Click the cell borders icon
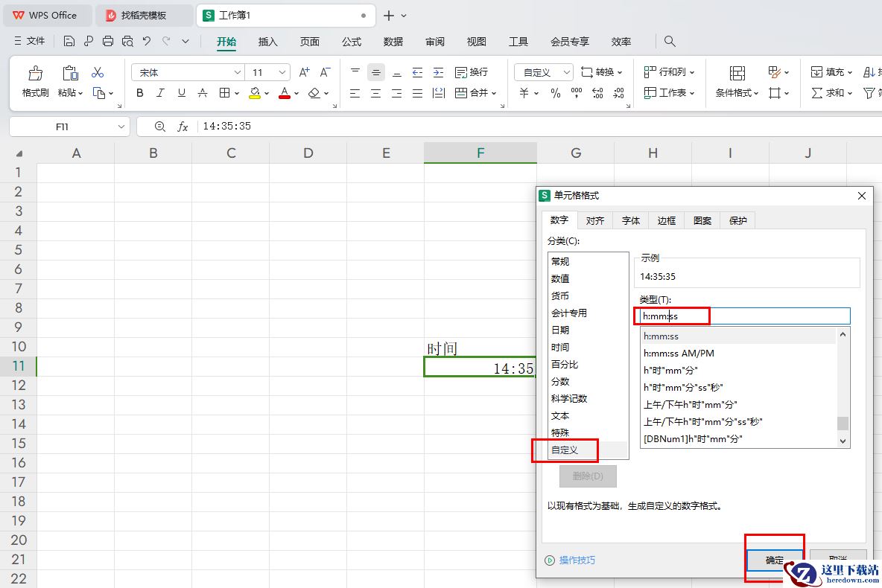The image size is (882, 588). [x=224, y=93]
